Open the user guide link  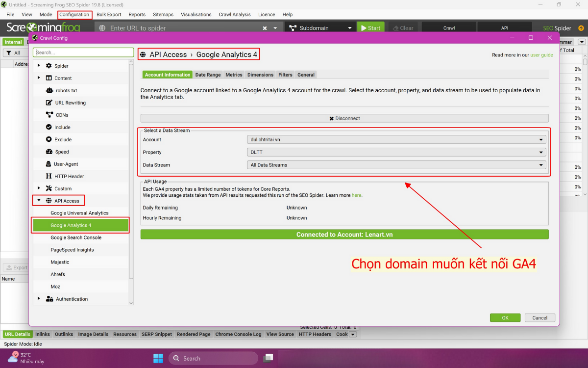click(541, 55)
